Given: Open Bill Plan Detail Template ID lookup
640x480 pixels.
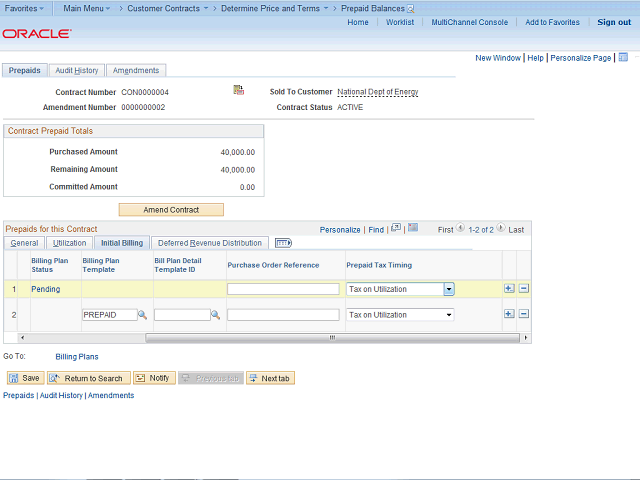Looking at the screenshot, I should pos(215,315).
